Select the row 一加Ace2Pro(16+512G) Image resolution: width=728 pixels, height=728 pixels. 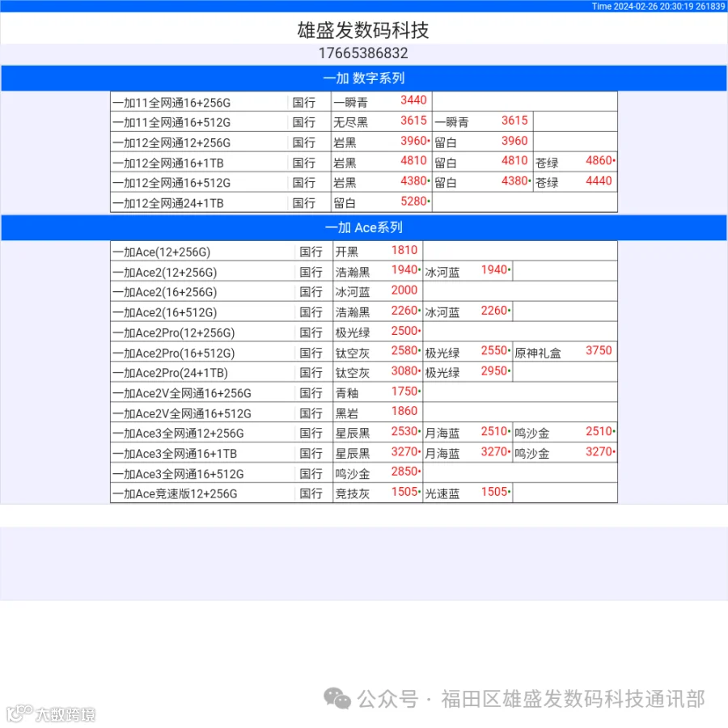click(x=364, y=352)
